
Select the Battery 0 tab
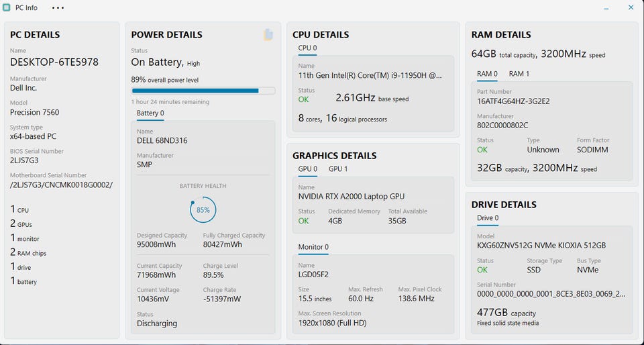click(150, 113)
